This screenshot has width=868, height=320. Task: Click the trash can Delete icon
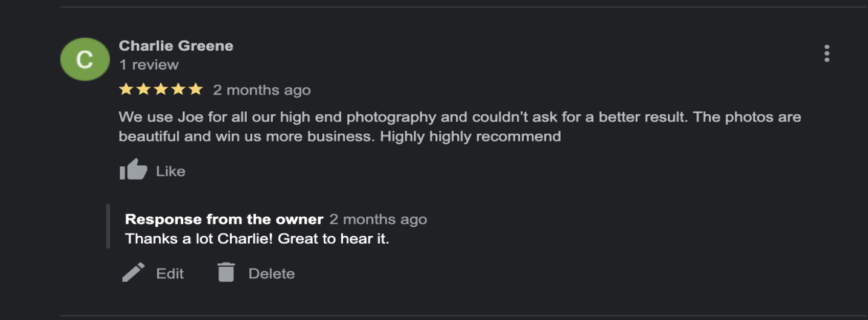(226, 273)
